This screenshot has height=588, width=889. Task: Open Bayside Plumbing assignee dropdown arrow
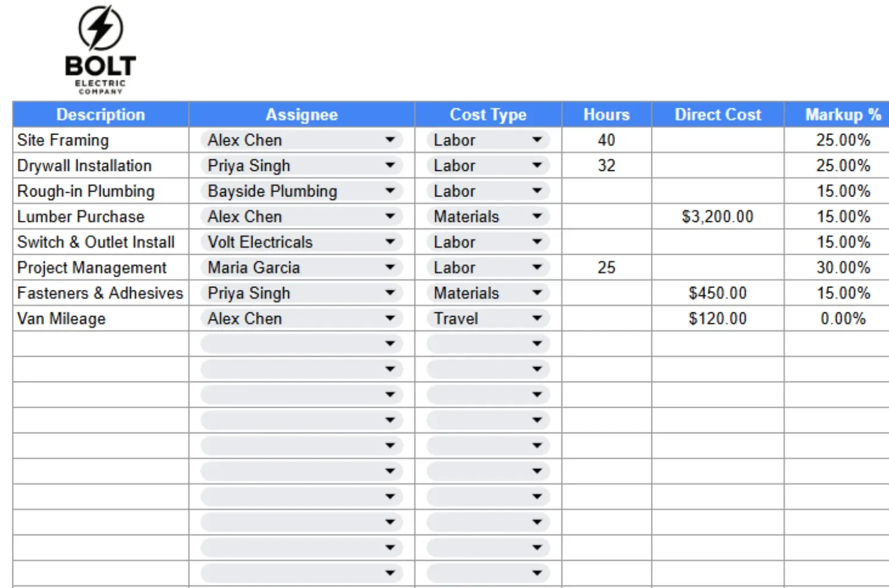pos(390,191)
